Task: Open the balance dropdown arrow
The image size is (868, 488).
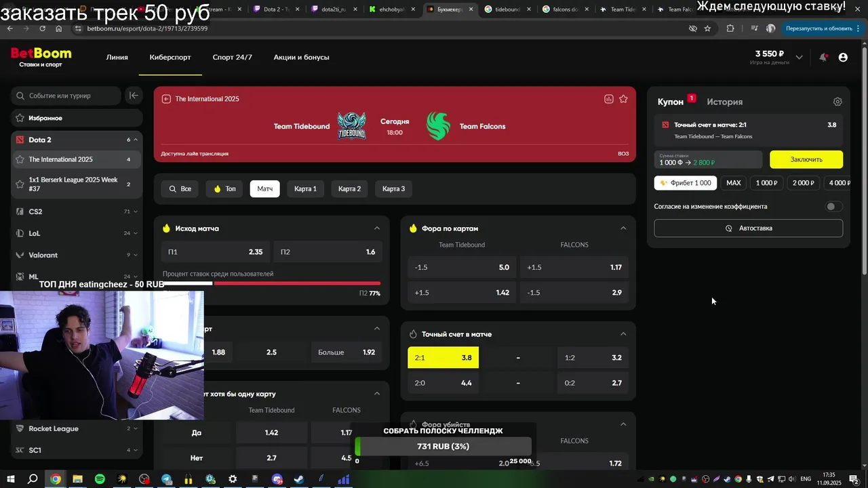Action: [799, 58]
